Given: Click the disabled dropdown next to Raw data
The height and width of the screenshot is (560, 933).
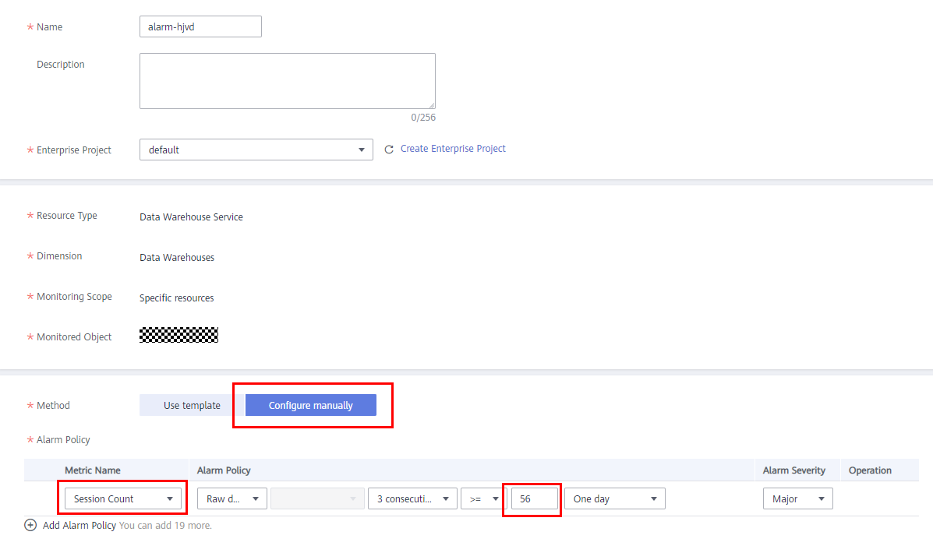Looking at the screenshot, I should click(x=317, y=498).
